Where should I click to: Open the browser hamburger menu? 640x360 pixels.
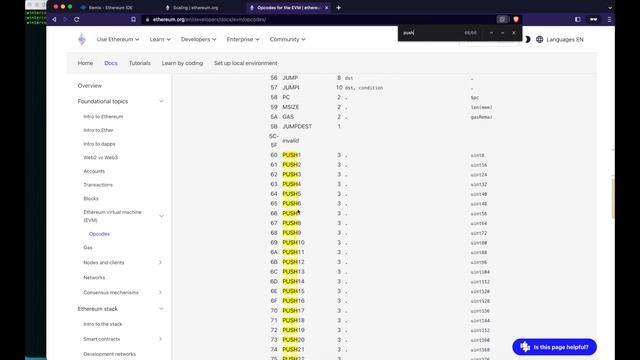pyautogui.click(x=609, y=19)
